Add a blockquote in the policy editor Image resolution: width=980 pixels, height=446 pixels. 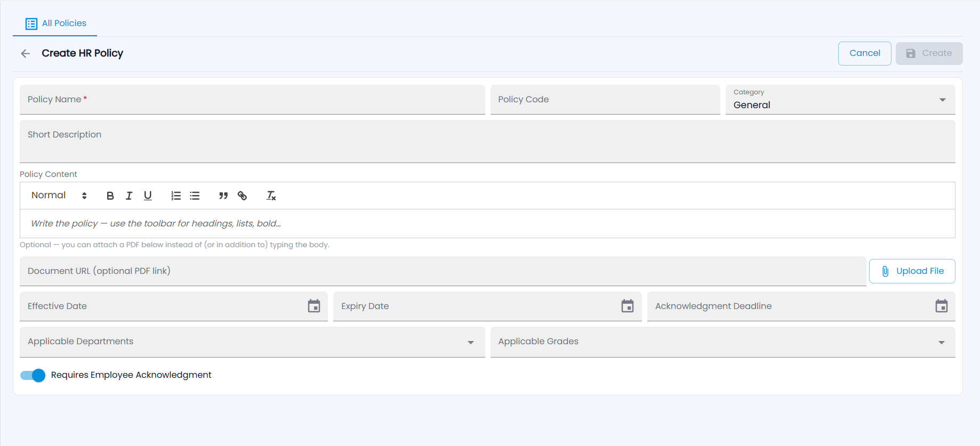[223, 196]
